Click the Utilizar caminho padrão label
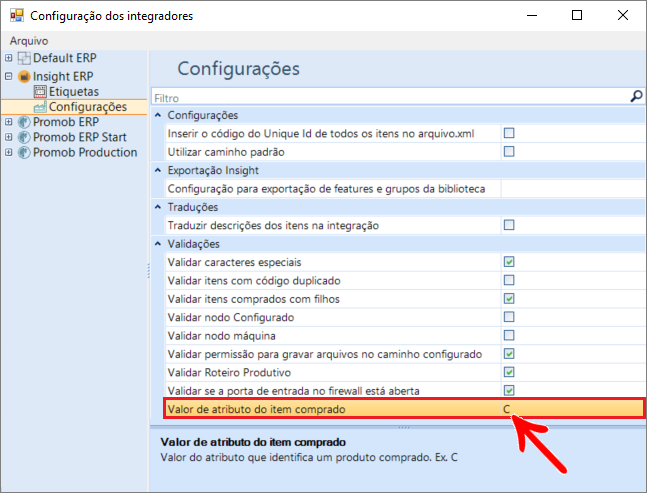 point(226,152)
